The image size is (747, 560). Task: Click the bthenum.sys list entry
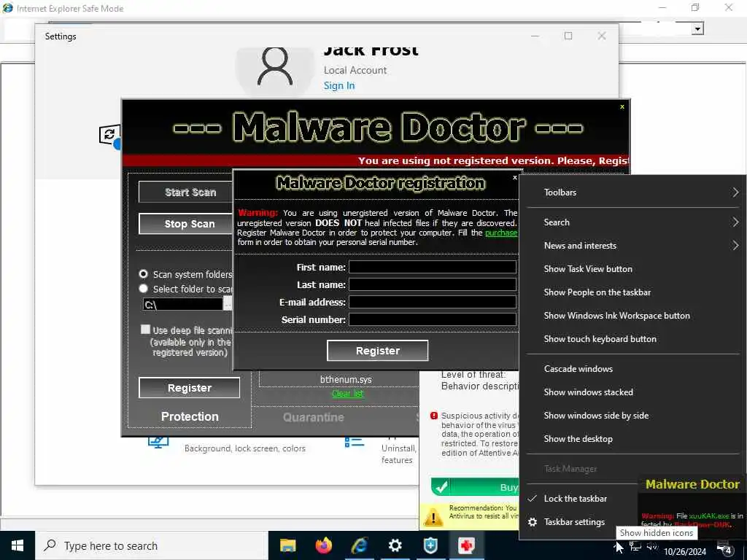pyautogui.click(x=345, y=379)
